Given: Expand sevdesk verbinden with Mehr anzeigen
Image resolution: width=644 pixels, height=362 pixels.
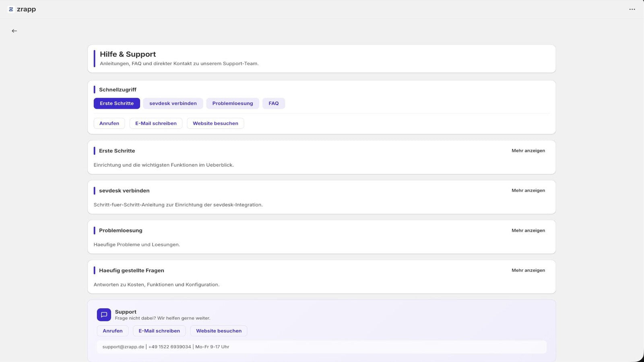Looking at the screenshot, I should point(528,191).
